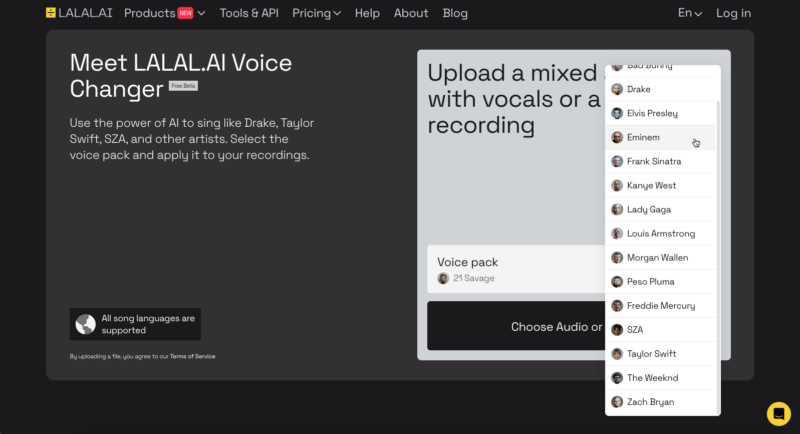Go to the About page

pyautogui.click(x=411, y=13)
